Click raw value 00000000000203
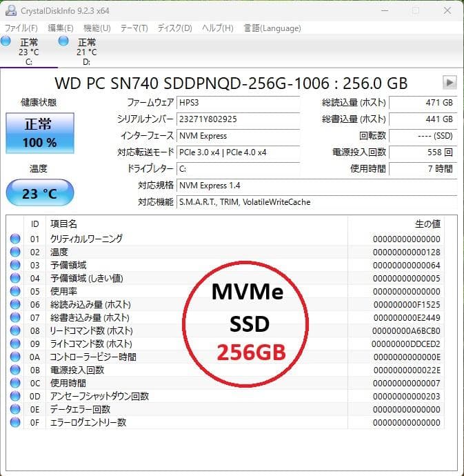 407,396
